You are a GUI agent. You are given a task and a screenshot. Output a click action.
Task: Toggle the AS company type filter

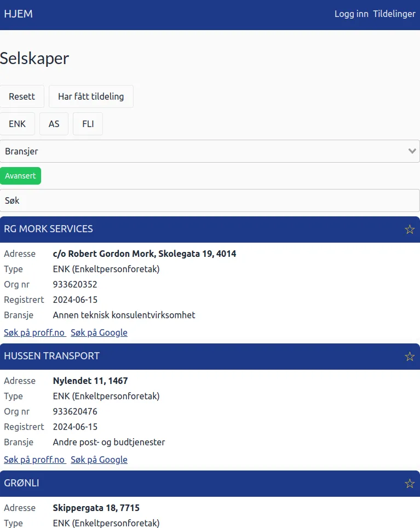click(54, 124)
